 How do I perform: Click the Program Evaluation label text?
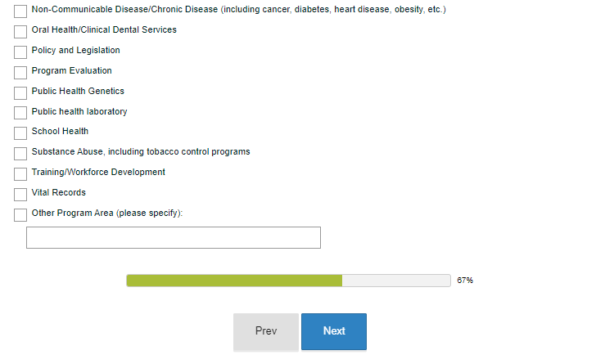71,71
